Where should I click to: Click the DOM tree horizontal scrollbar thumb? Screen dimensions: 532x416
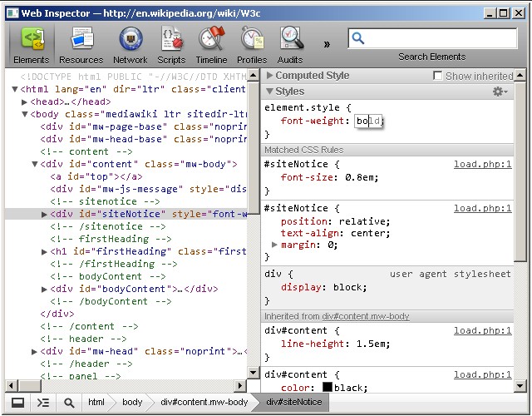[29, 386]
